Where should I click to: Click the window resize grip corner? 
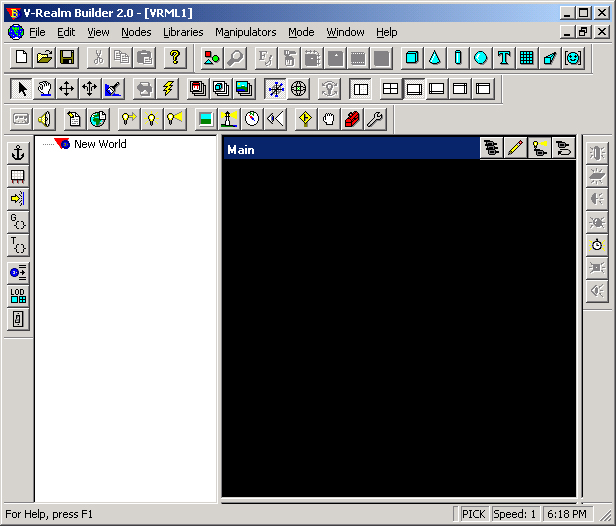click(605, 515)
